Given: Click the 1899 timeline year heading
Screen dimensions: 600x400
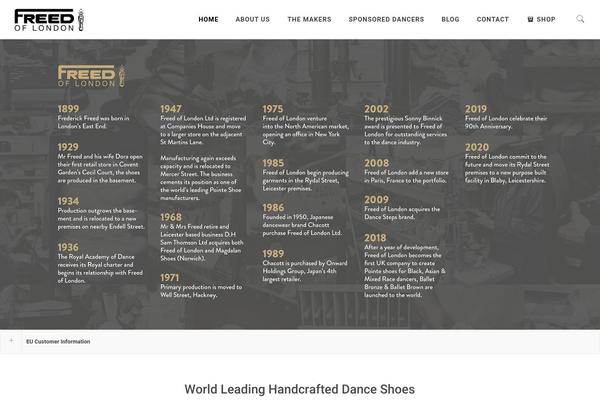Looking at the screenshot, I should (68, 109).
